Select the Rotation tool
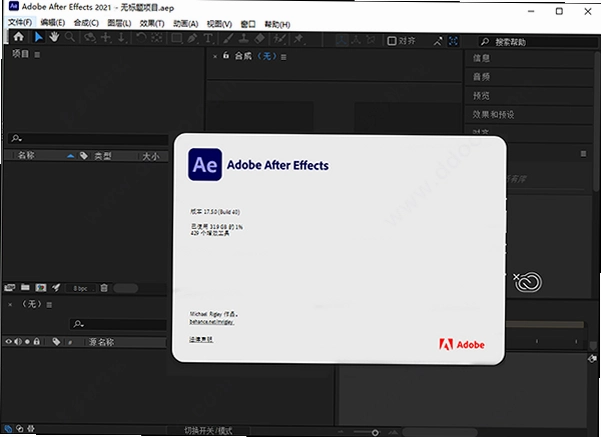Screen dimensions: 601x437 (x=141, y=38)
